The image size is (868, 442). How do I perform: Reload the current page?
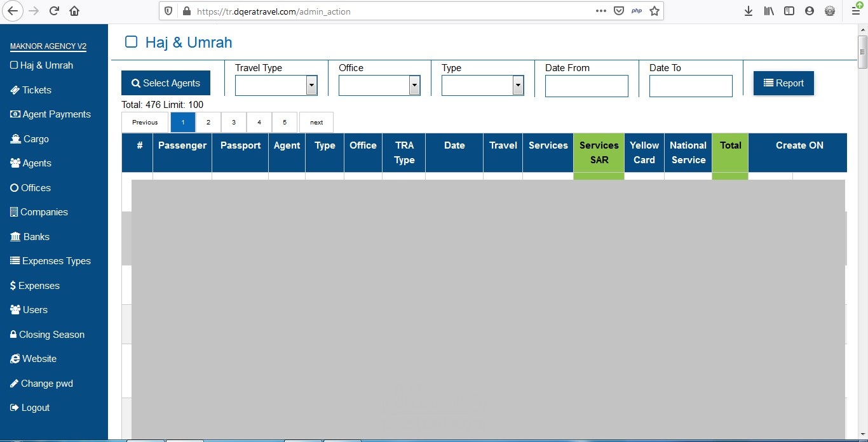click(x=55, y=11)
